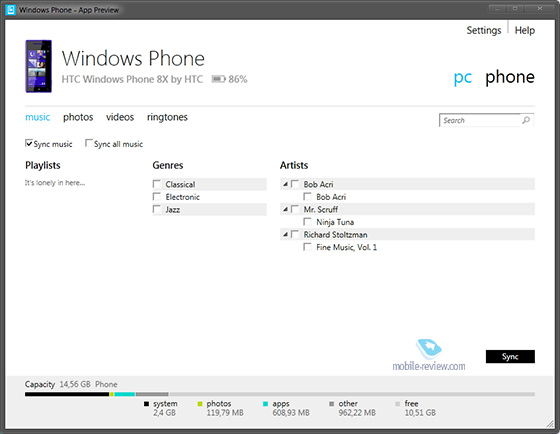Select the pc view
Screen dimensions: 560x434
tap(463, 78)
